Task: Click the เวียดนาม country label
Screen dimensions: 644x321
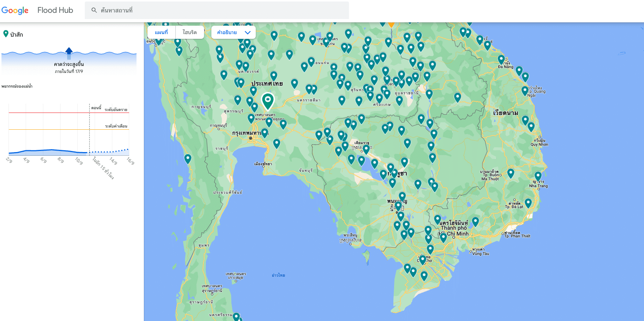Action: pos(506,113)
